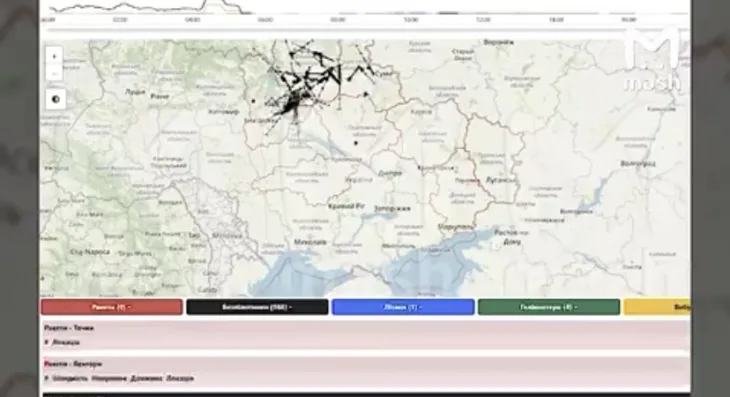Click the Дніпро city label on map
Screen dimensions: 730x397
click(390, 173)
